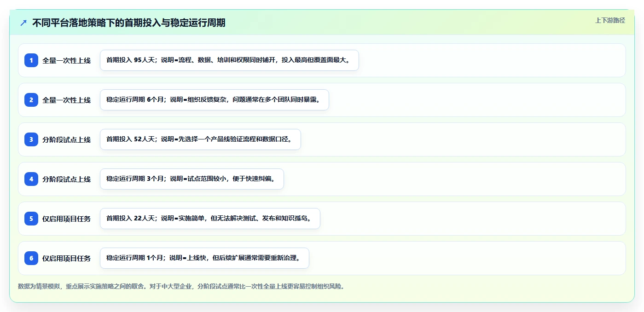Click the number 6 badge

31,258
